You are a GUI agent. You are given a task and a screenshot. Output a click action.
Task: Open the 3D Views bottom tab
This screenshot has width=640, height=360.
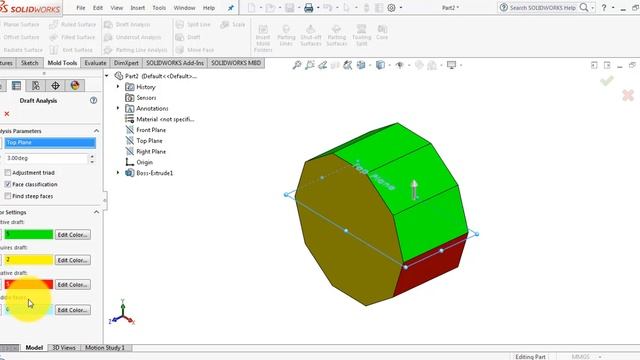(64, 347)
